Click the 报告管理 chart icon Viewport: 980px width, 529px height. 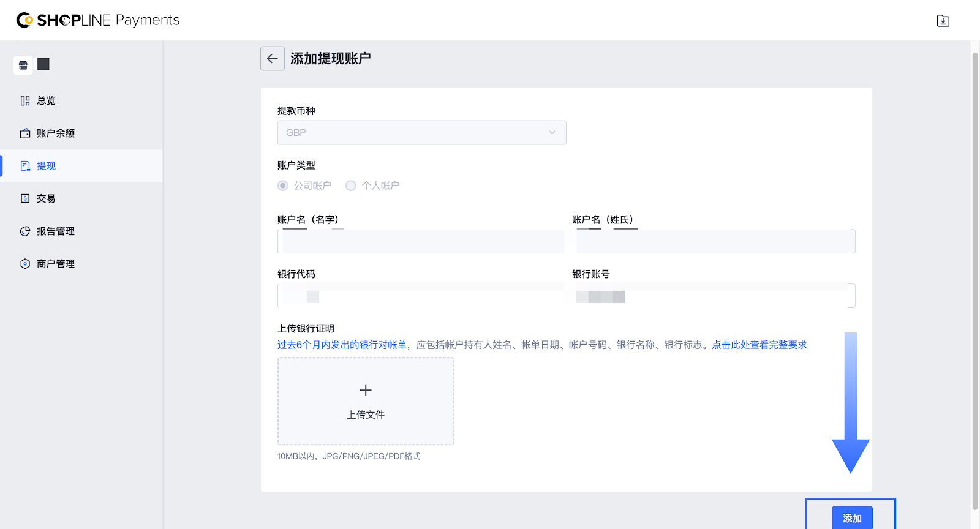25,231
